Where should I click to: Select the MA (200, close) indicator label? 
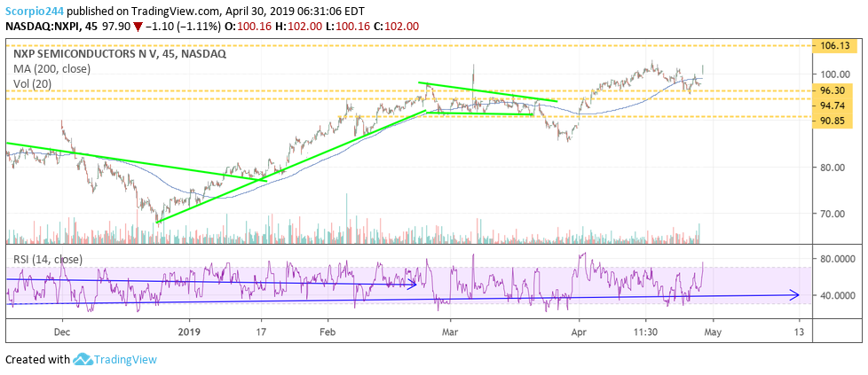click(x=51, y=69)
